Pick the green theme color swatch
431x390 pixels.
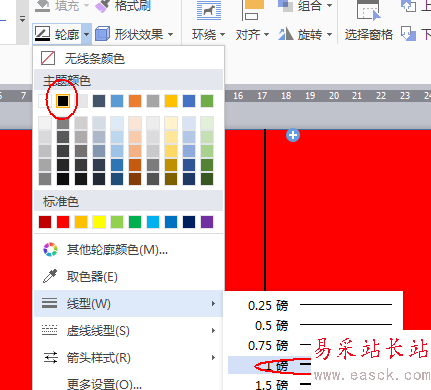click(x=207, y=101)
